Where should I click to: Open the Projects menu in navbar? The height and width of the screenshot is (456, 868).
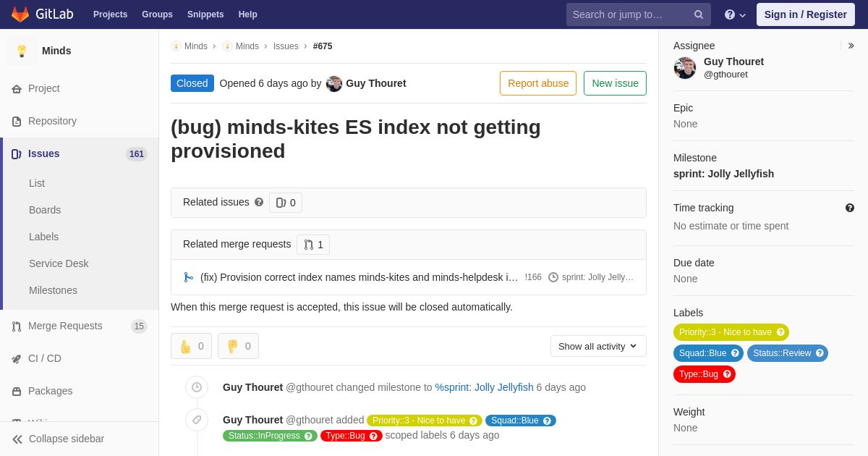tap(111, 14)
